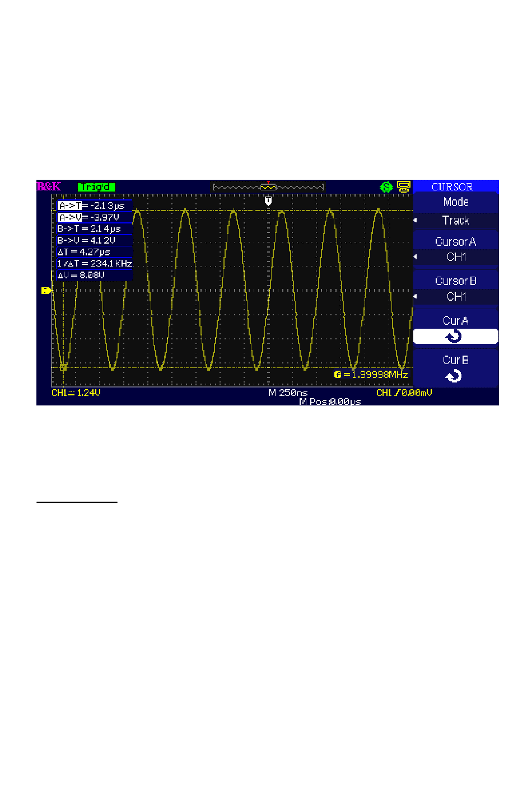
Task: Click the 1/ΔT = 234.1KHz readout
Action: coord(94,263)
